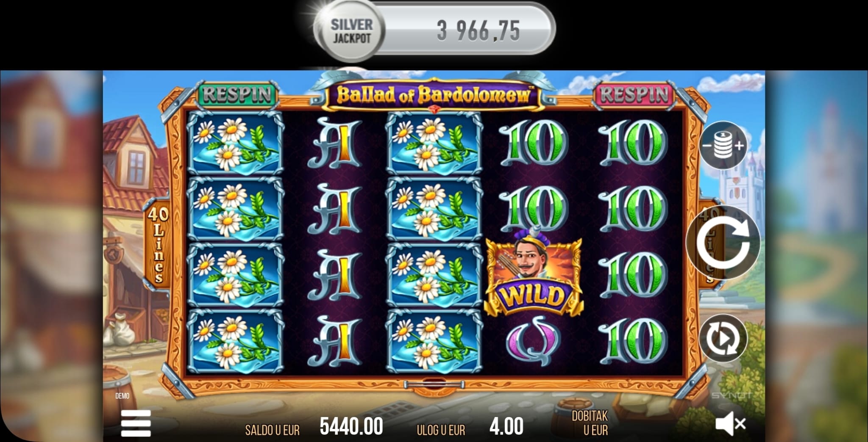Click the bet amount 4.00
868x442 pixels.
click(506, 426)
